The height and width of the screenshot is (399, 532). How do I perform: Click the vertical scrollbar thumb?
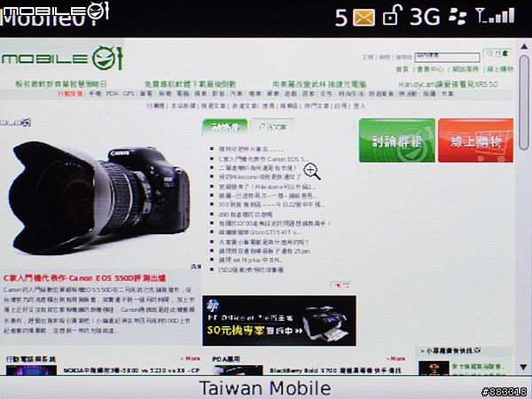pos(524,103)
